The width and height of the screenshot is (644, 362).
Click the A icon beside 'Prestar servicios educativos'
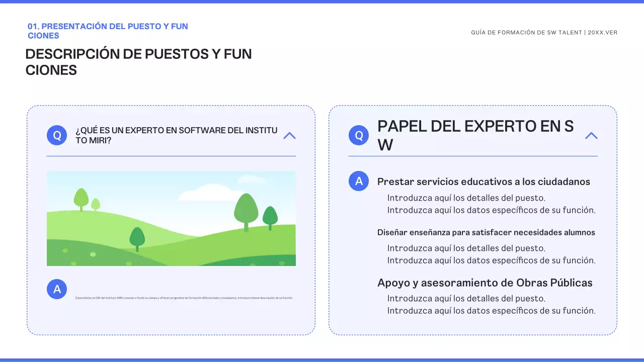click(359, 181)
